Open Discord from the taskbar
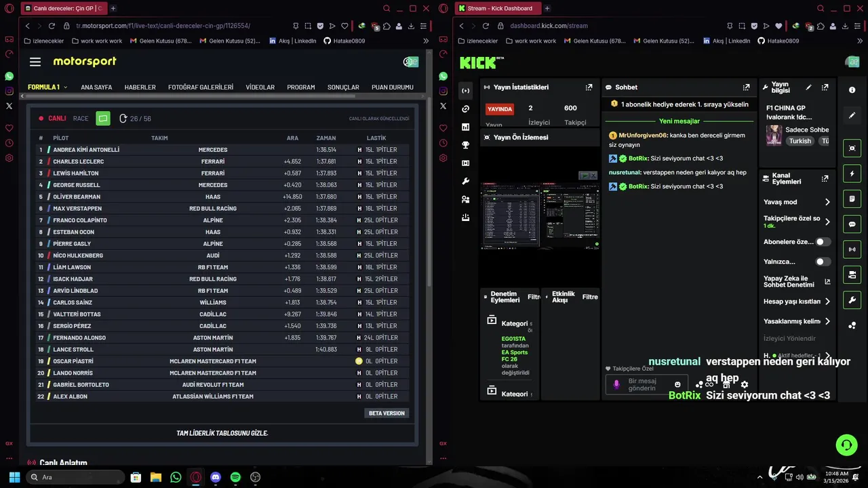This screenshot has width=868, height=488. tap(216, 477)
